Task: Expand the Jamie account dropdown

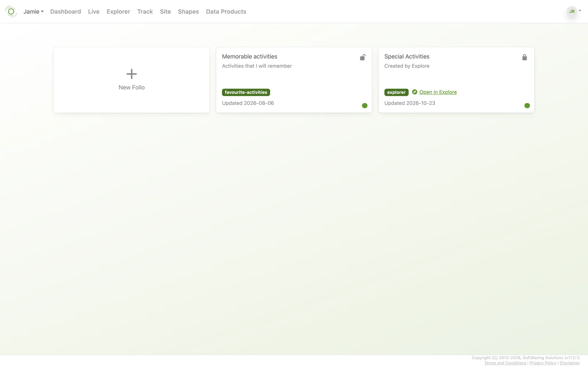Action: [x=33, y=11]
